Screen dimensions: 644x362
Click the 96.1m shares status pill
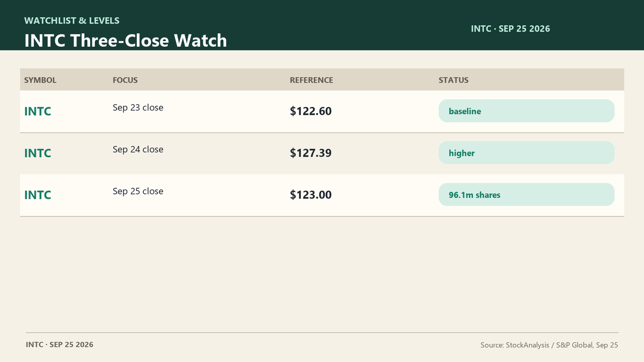(x=526, y=195)
